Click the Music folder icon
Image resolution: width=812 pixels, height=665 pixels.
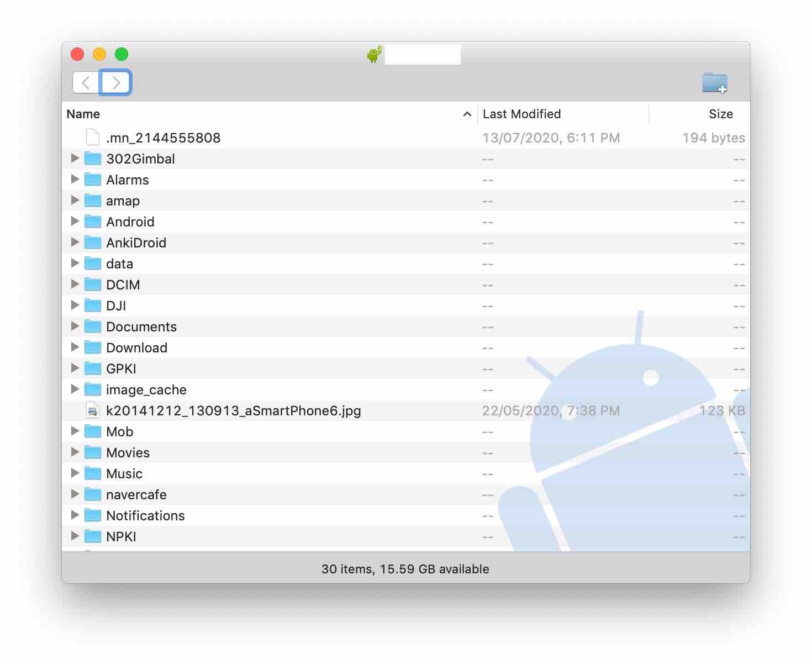pyautogui.click(x=93, y=473)
